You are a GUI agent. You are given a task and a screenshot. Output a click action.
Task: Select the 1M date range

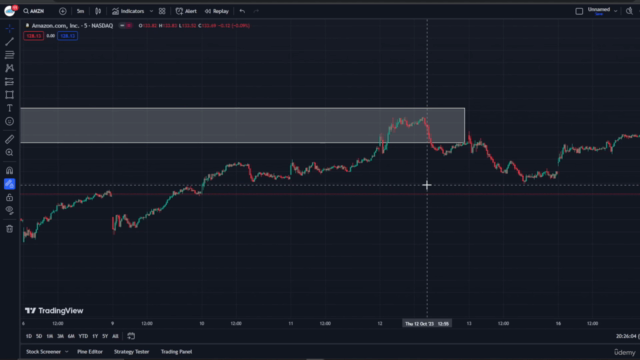tap(49, 336)
